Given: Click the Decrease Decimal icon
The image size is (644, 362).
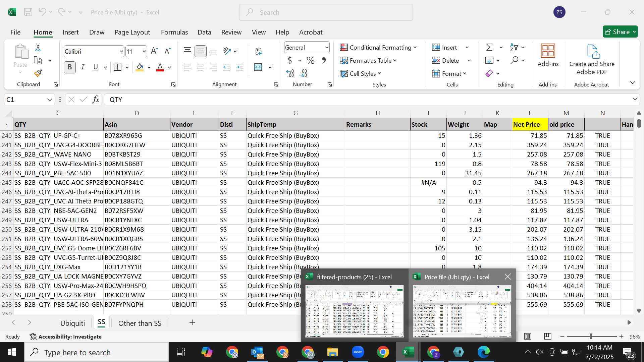Looking at the screenshot, I should (303, 73).
